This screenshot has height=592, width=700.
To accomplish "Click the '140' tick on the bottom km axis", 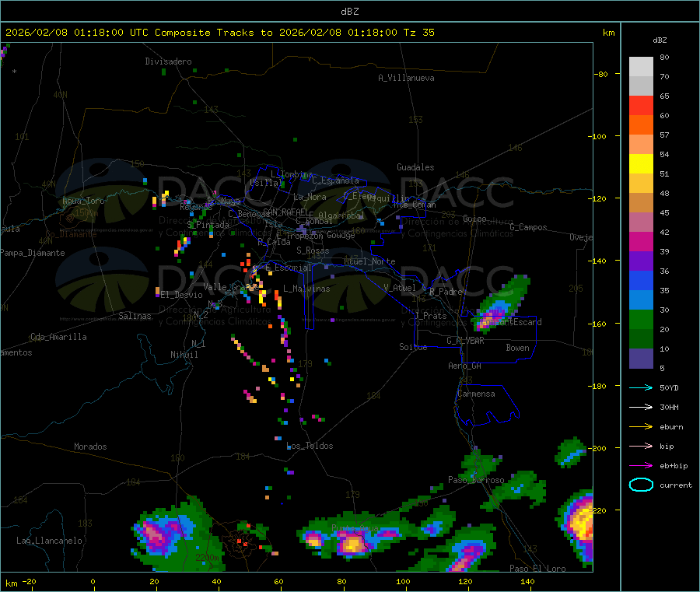I will point(527,581).
